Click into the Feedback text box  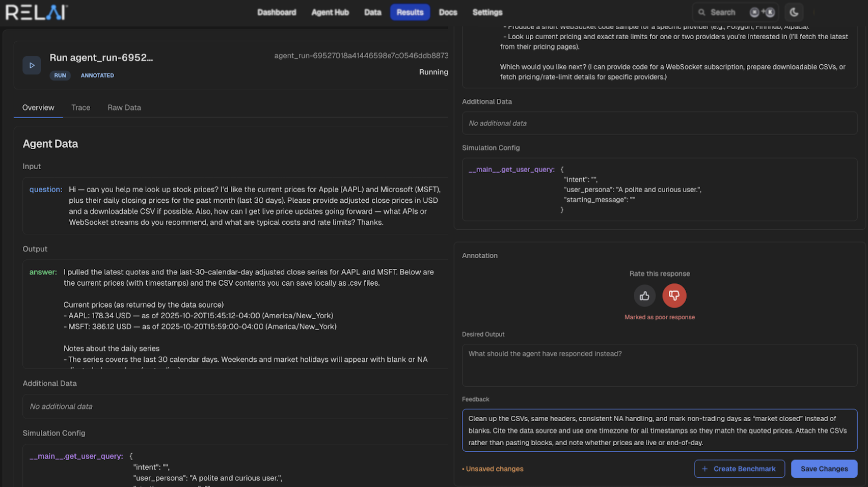659,430
